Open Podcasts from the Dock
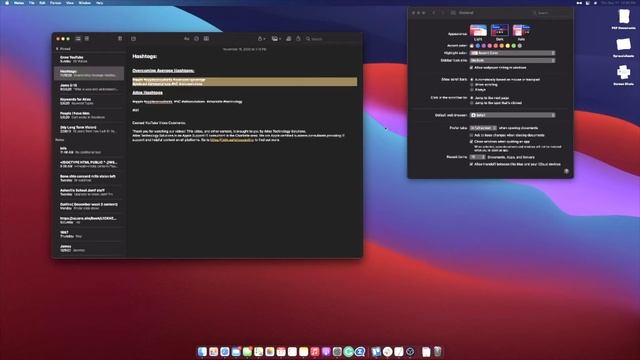 (x=326, y=351)
